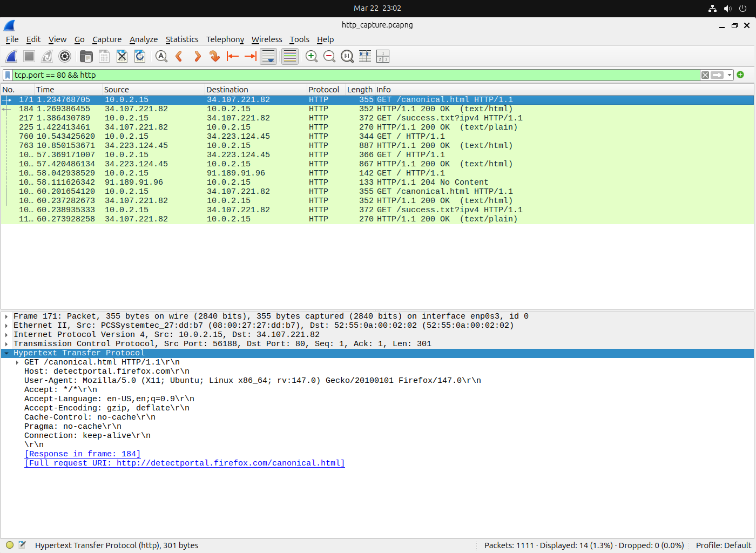Open the File menu
The height and width of the screenshot is (553, 756).
click(12, 39)
